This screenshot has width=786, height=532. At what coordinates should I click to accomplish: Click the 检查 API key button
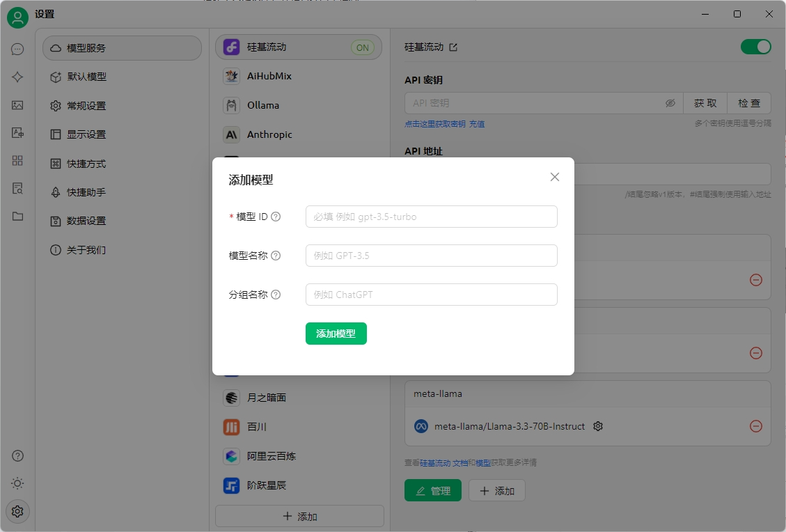click(749, 103)
